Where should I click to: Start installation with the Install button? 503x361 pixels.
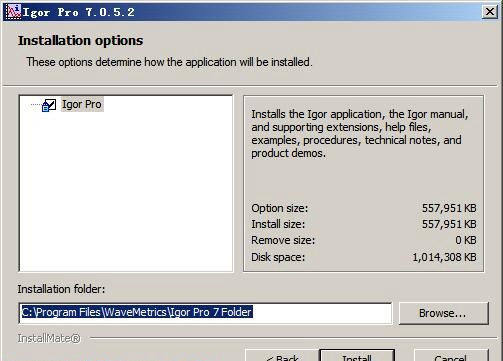tap(357, 355)
